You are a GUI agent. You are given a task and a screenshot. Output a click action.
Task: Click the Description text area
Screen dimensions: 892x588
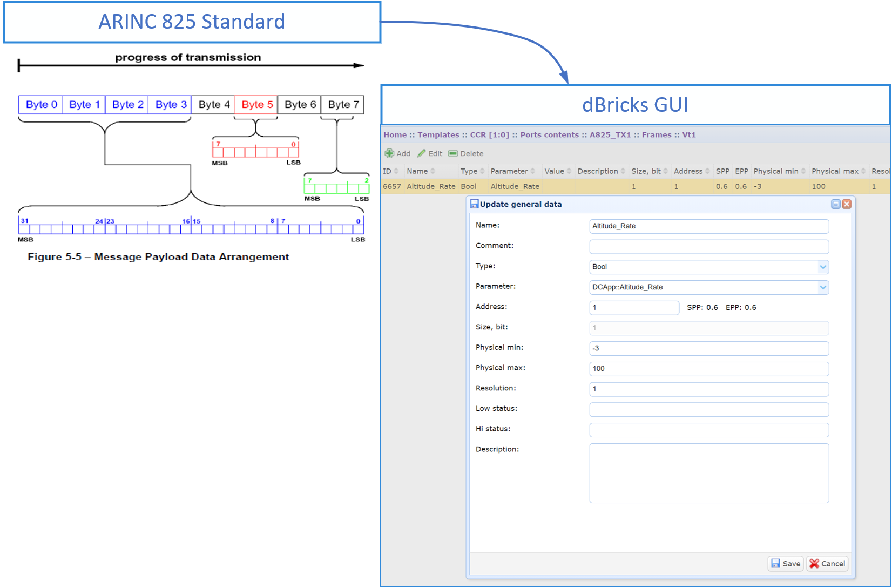(x=709, y=473)
